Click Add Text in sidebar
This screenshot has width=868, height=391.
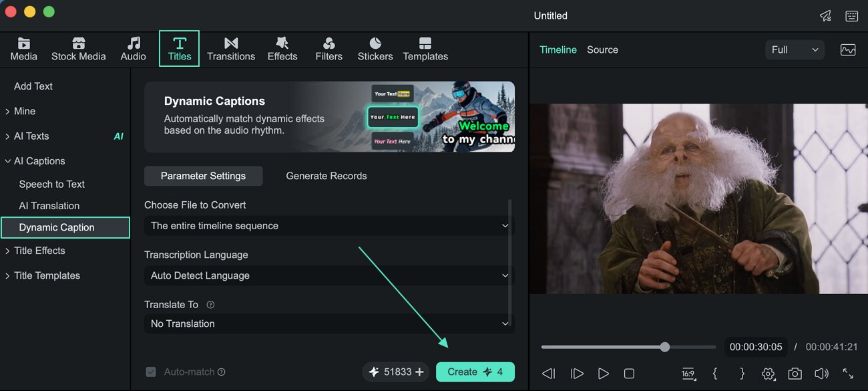click(33, 86)
